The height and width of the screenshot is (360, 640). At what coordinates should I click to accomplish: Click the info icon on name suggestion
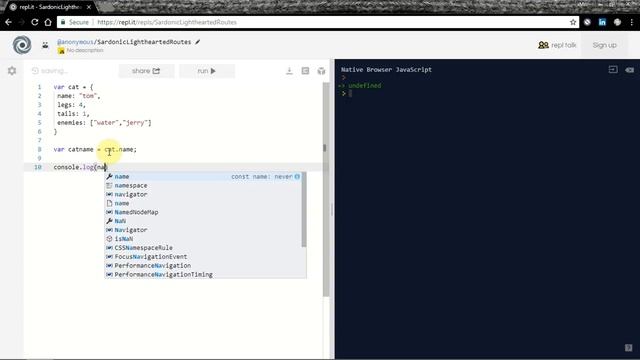click(x=297, y=176)
